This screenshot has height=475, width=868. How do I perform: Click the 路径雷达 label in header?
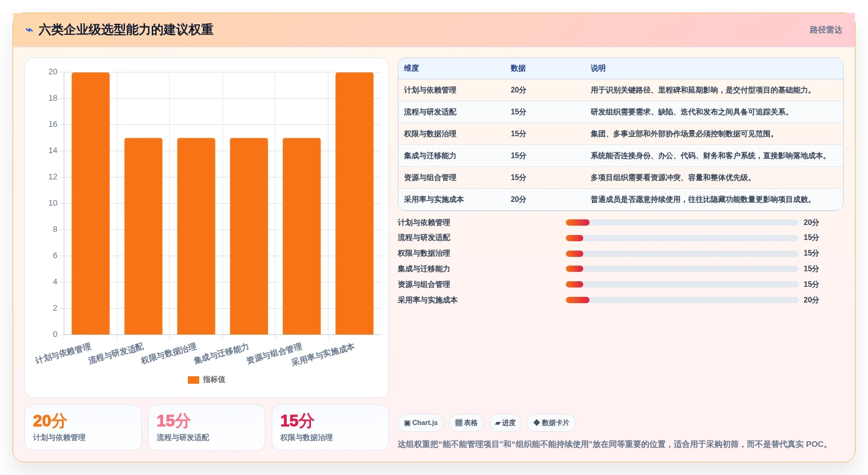tap(826, 30)
